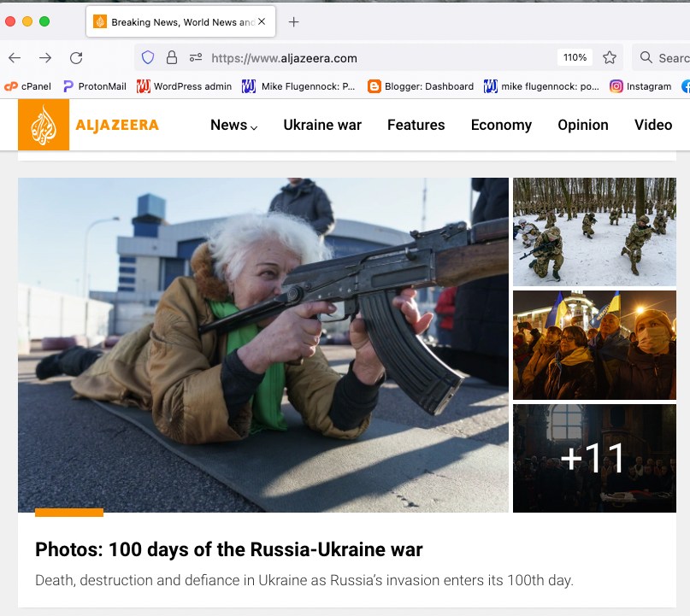Screen dimensions: 690x616
Task: Open the tracking protection shield icon
Action: [148, 57]
